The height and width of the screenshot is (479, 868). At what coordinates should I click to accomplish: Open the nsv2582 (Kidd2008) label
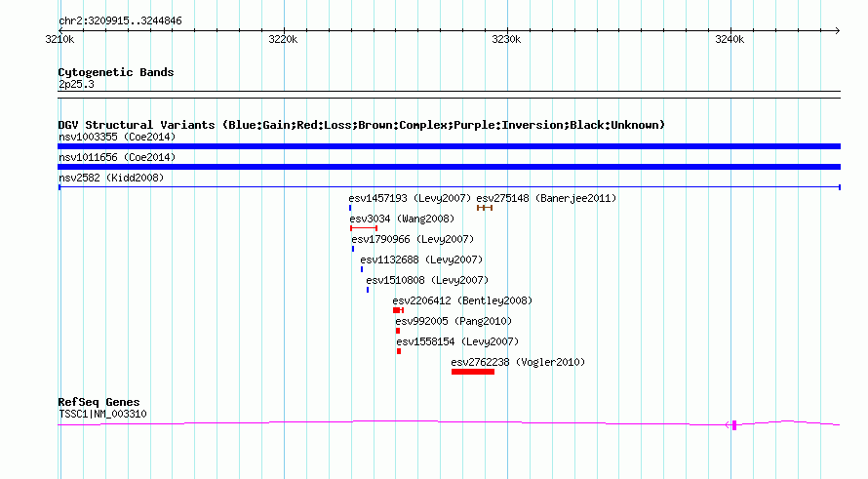pos(111,178)
